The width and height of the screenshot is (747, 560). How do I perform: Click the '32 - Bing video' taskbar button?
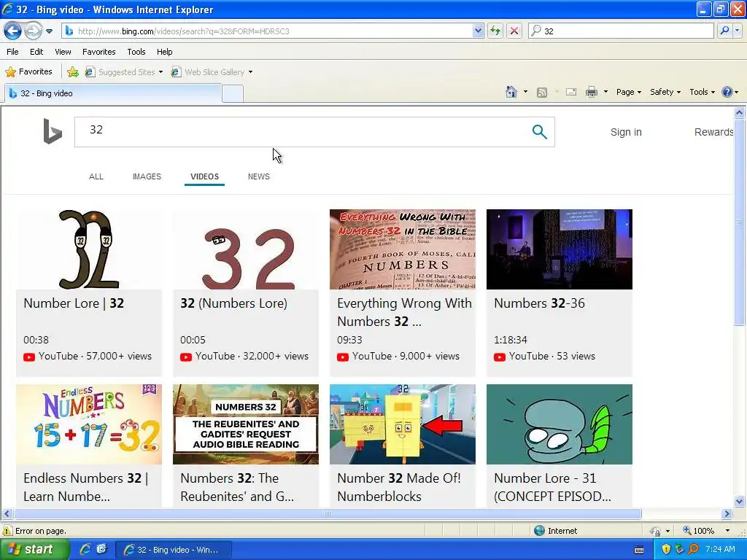[174, 550]
